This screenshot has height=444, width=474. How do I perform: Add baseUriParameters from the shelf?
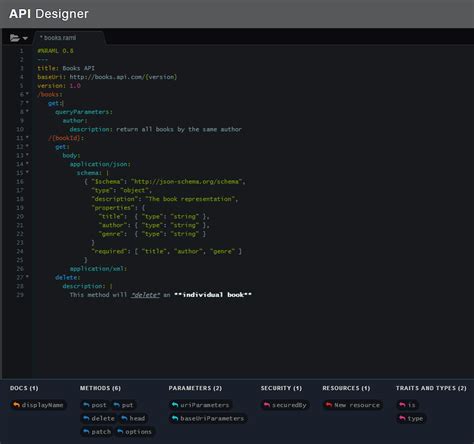pos(208,418)
